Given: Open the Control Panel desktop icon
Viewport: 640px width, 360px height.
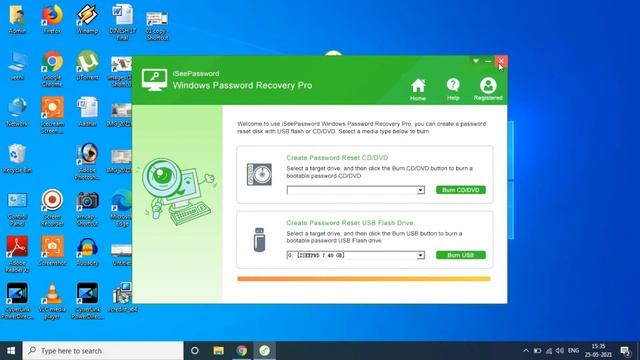Looking at the screenshot, I should coord(17,209).
